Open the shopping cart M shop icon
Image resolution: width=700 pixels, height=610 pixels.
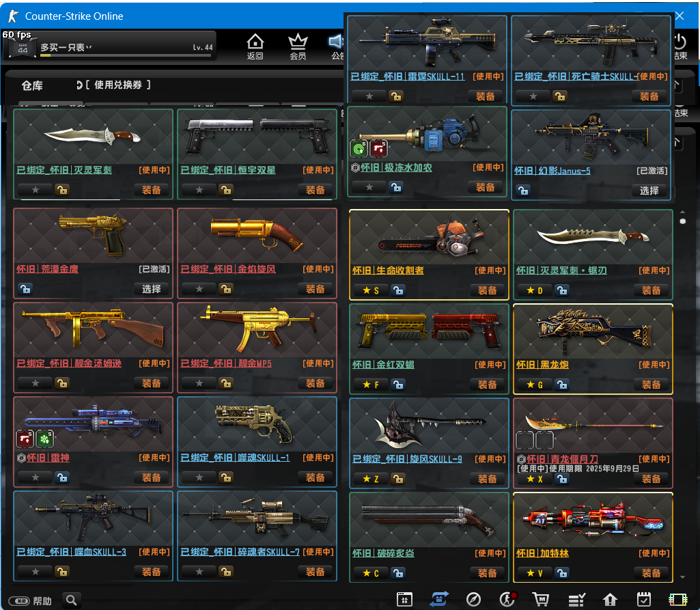541,599
